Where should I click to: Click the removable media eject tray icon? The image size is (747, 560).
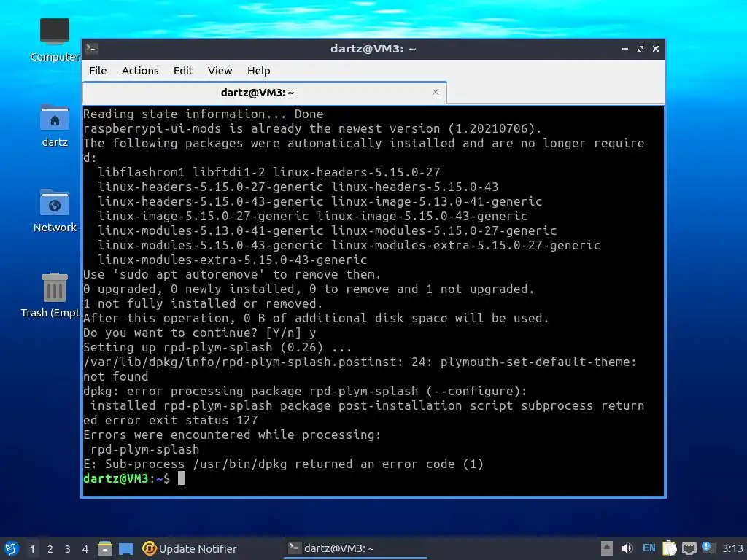606,548
